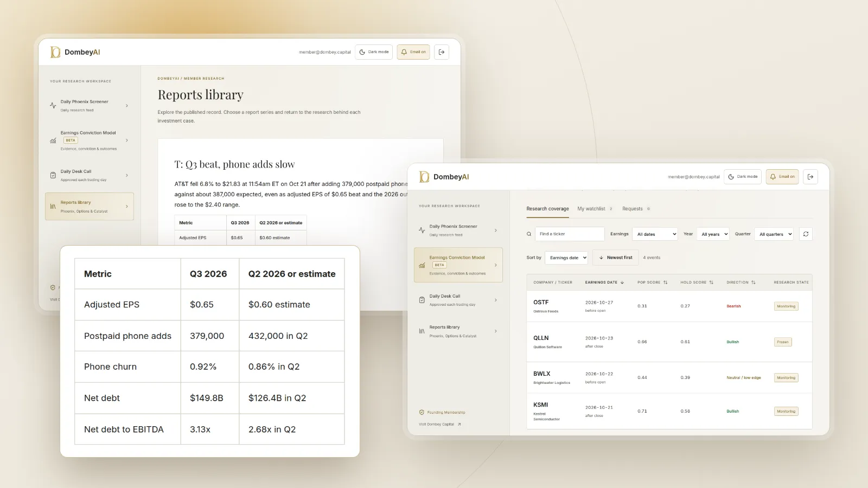Open the Visit Dombey Capital link

(439, 424)
